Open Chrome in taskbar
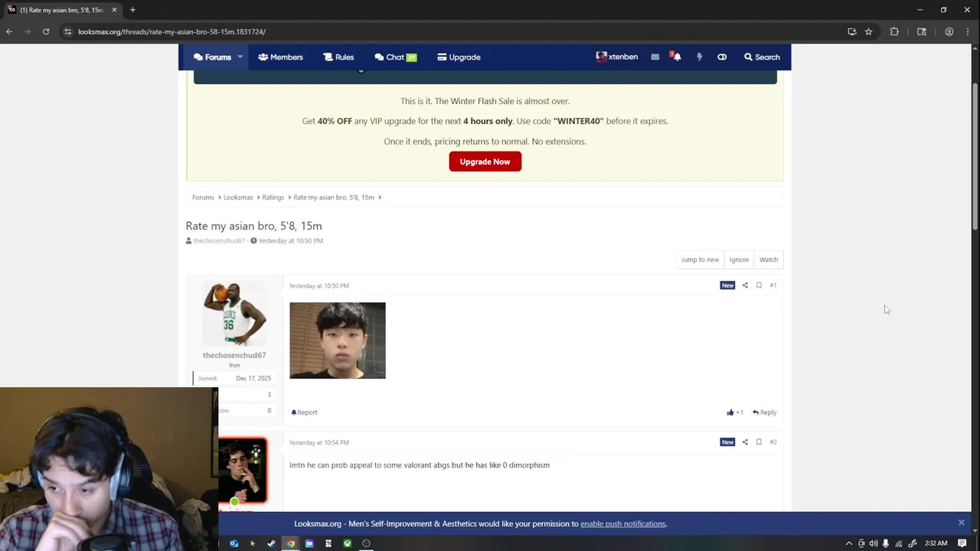 tap(290, 543)
